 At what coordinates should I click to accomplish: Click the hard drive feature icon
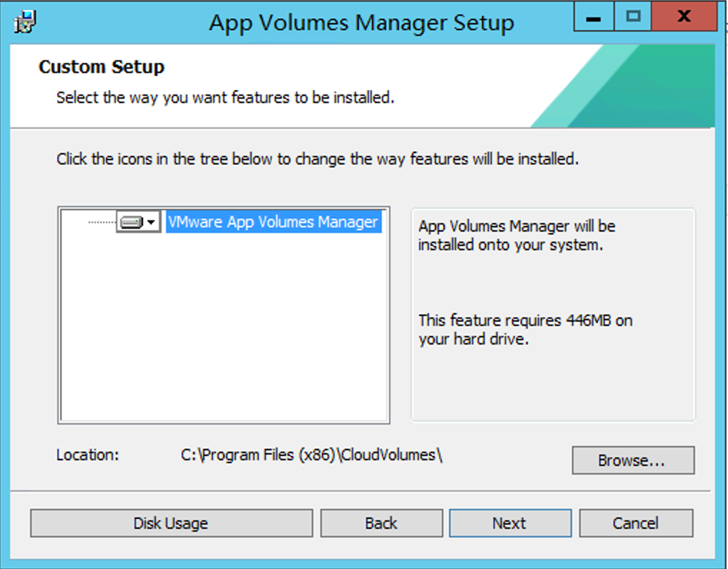pos(131,223)
